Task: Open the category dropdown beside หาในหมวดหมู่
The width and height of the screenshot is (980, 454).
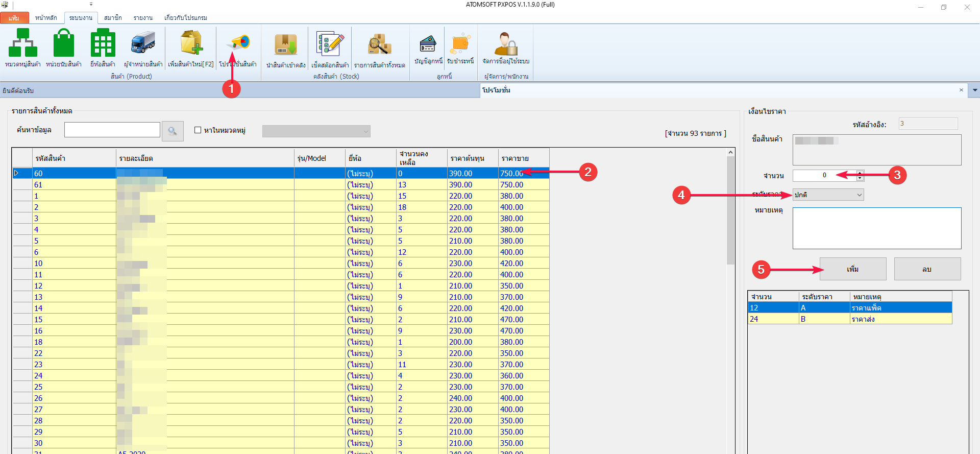Action: (316, 131)
